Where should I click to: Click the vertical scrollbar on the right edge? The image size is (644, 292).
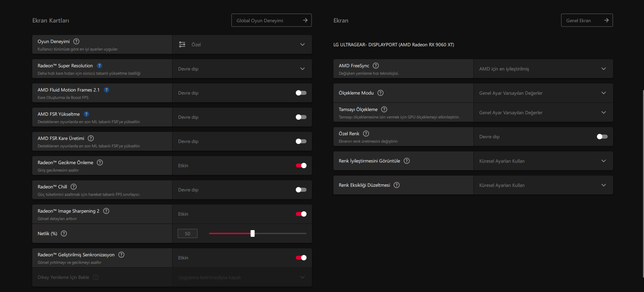click(x=643, y=183)
